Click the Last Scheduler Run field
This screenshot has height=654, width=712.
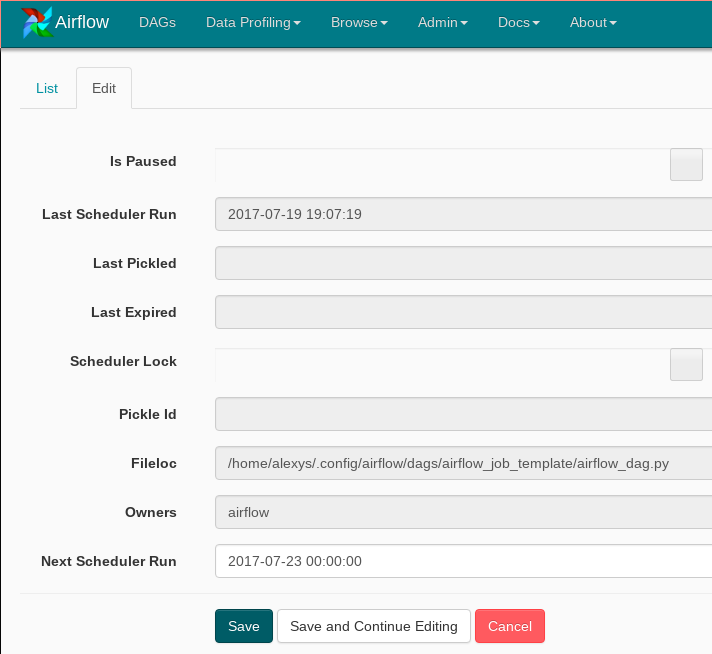click(x=464, y=214)
